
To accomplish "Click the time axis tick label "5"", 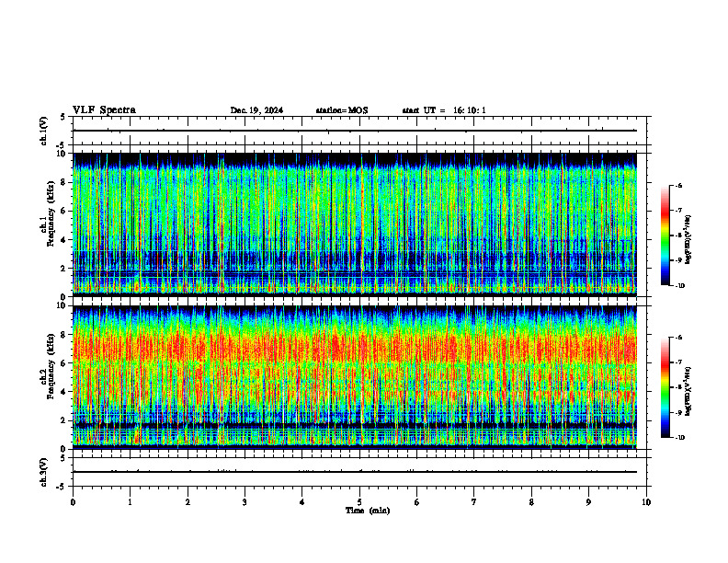I will (359, 502).
